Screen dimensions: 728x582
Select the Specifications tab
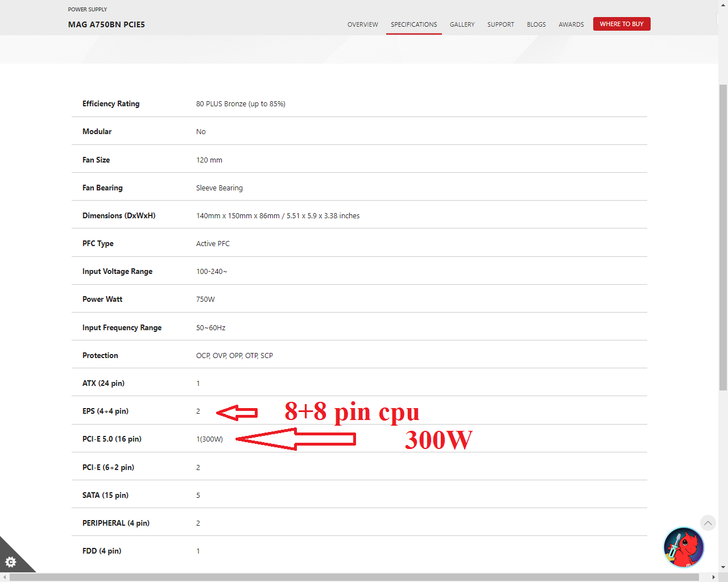[413, 24]
